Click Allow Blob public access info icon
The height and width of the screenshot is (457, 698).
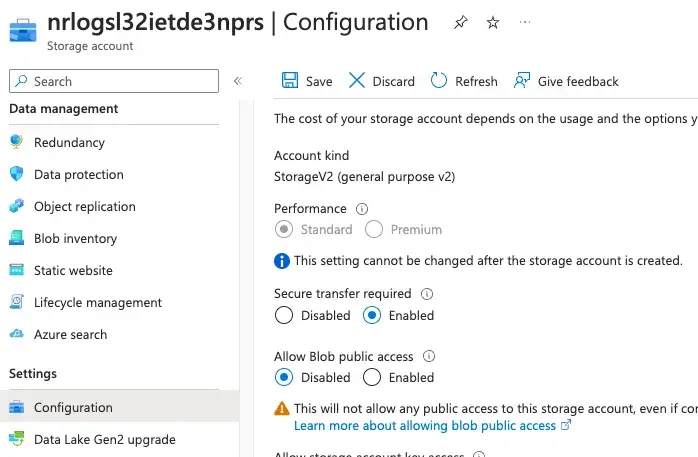(x=430, y=356)
